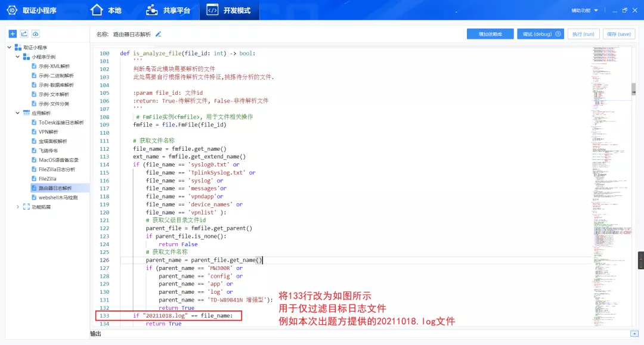Open VPN解析 script
Image resolution: width=644 pixels, height=345 pixels.
48,132
